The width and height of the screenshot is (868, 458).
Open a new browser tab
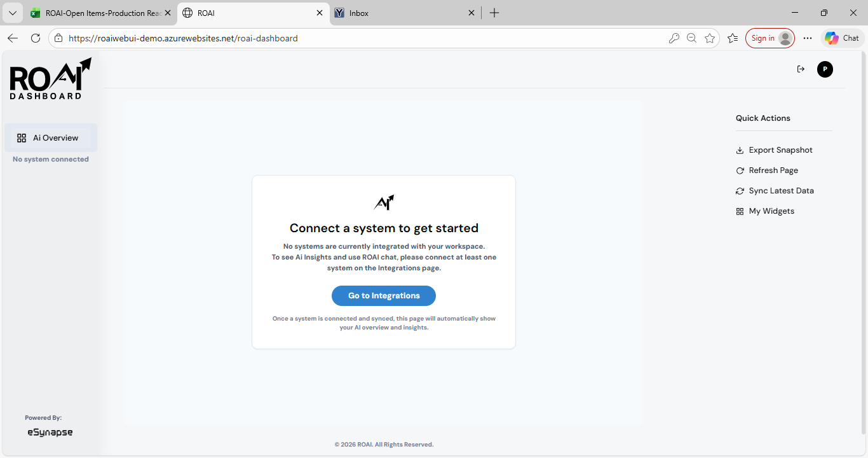pos(494,13)
